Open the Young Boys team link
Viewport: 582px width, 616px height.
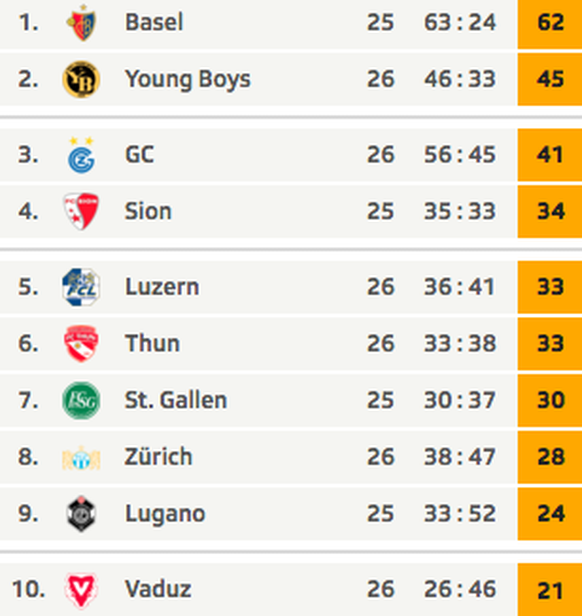tap(187, 80)
